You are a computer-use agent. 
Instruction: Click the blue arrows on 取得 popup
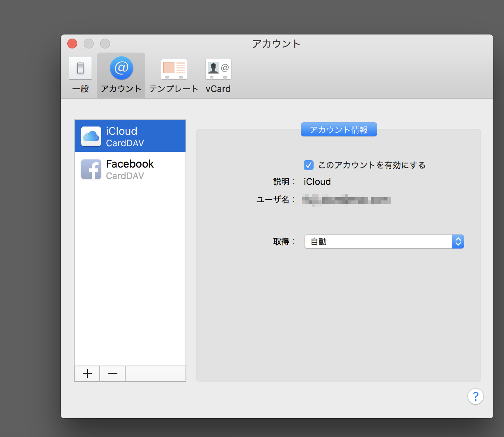(x=458, y=241)
